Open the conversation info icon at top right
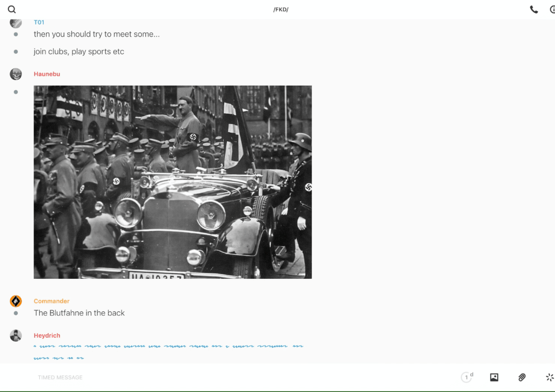Viewport: 555px width, 392px height. click(552, 10)
